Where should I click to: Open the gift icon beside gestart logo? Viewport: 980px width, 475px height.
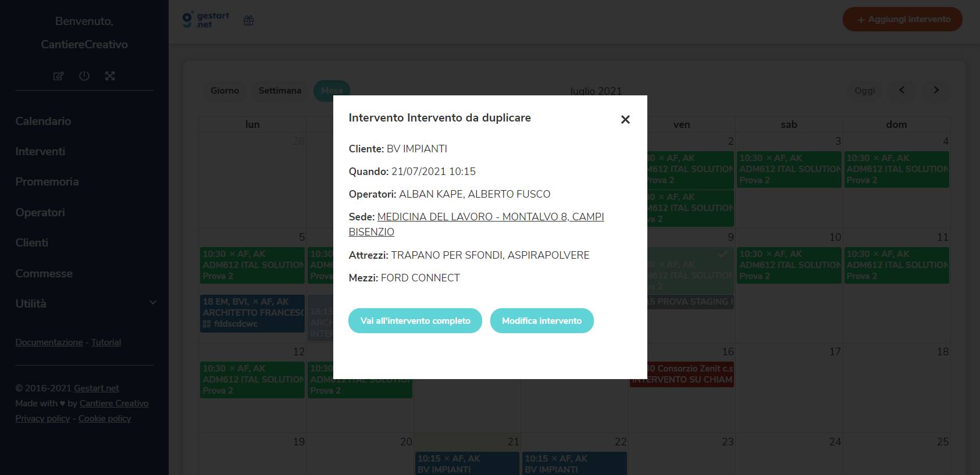(248, 20)
